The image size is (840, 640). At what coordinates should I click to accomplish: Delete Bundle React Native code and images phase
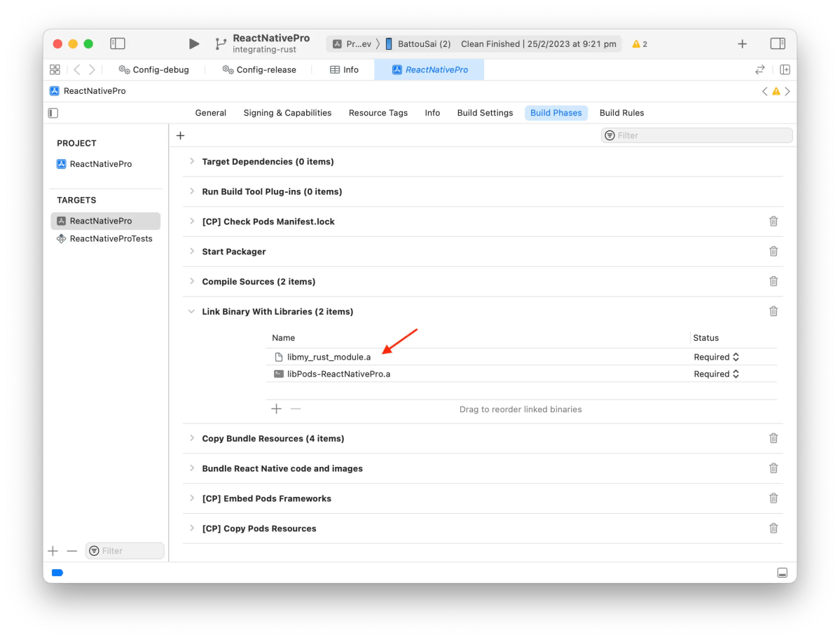[773, 468]
